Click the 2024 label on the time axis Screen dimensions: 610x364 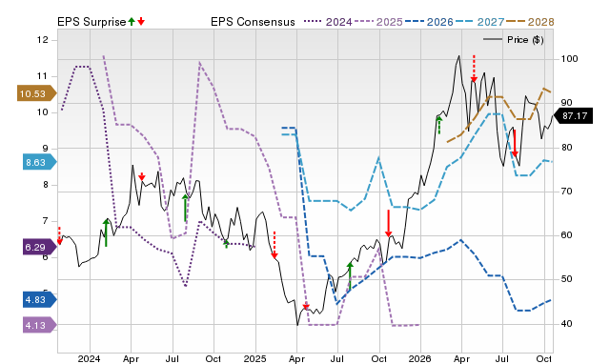89,358
